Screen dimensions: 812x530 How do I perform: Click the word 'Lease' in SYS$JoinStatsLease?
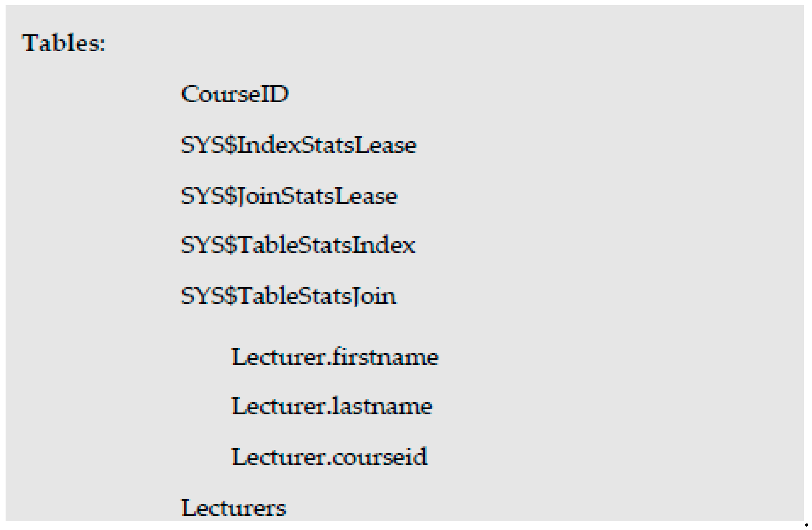[x=366, y=196]
